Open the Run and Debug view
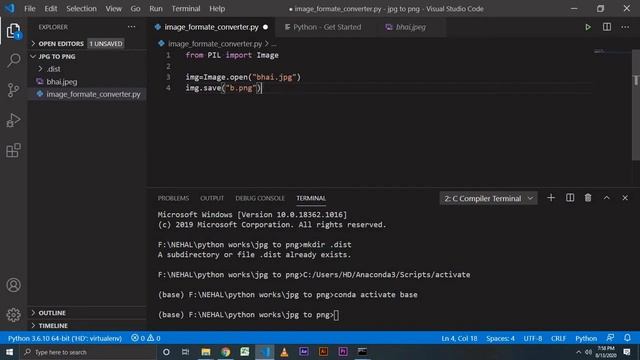The width and height of the screenshot is (640, 360). point(13,120)
